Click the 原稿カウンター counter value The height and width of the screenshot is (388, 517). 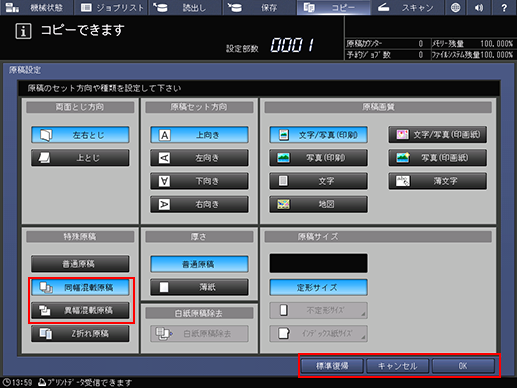click(421, 44)
